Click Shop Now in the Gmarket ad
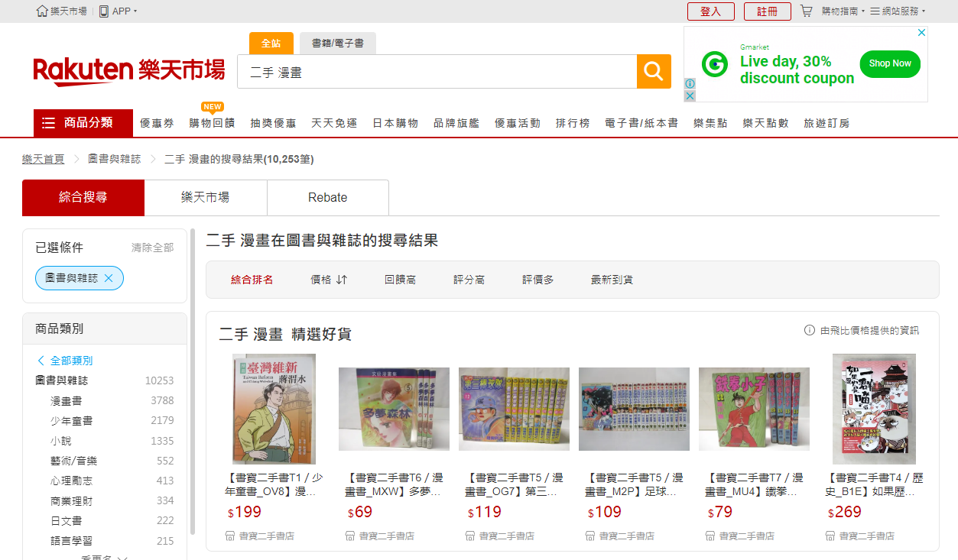 [890, 64]
